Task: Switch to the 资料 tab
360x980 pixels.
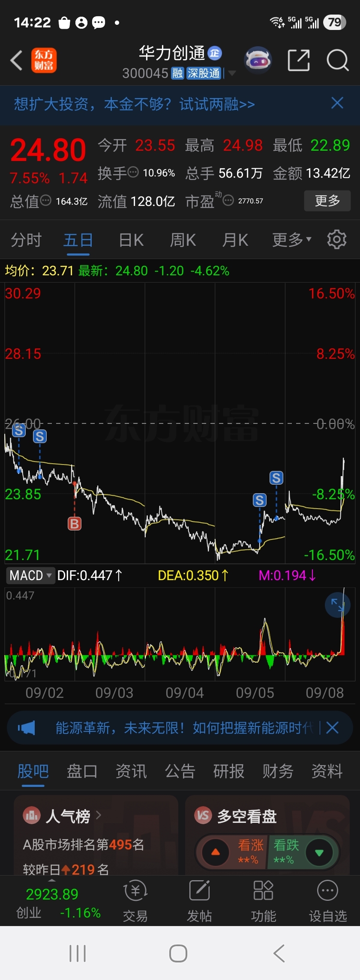Action: 327,771
